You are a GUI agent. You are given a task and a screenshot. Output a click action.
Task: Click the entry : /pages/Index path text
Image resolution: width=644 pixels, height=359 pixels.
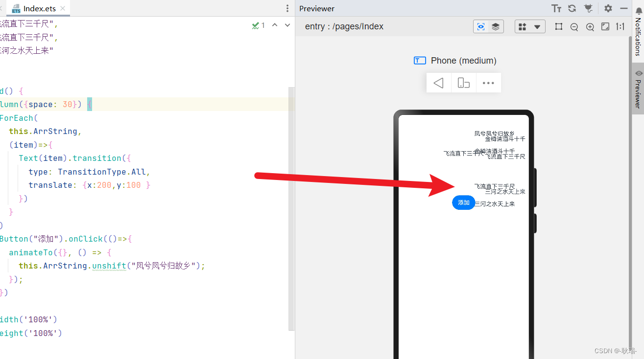pyautogui.click(x=344, y=26)
